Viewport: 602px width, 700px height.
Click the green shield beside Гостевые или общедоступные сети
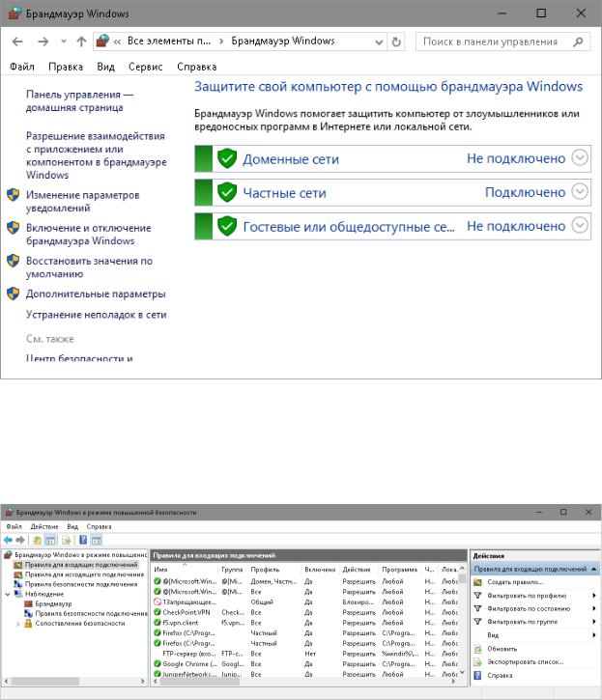(227, 226)
